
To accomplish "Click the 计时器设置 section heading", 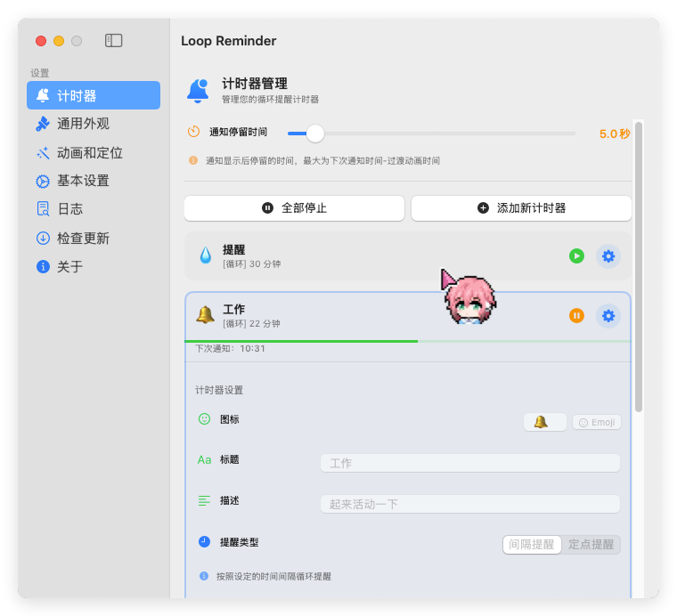I will pos(219,390).
